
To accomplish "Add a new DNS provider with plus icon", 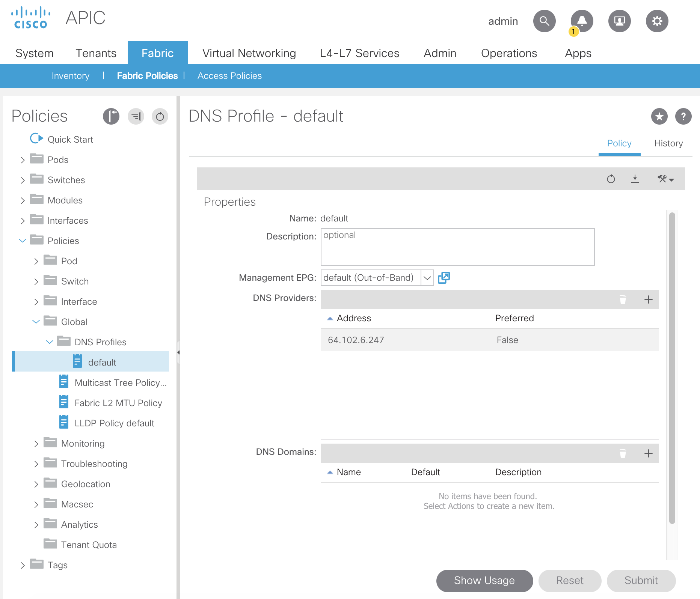I will pyautogui.click(x=648, y=299).
